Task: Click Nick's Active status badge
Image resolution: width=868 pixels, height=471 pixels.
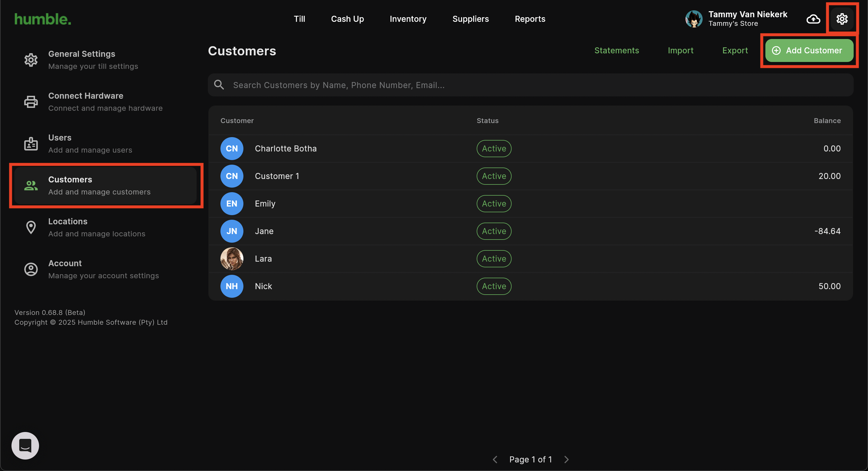Action: click(494, 286)
